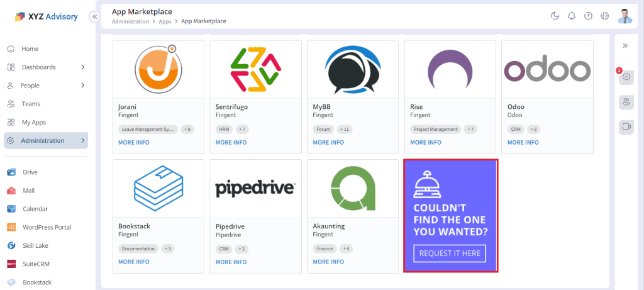Click Apps breadcrumb link
The height and width of the screenshot is (290, 644).
(165, 21)
